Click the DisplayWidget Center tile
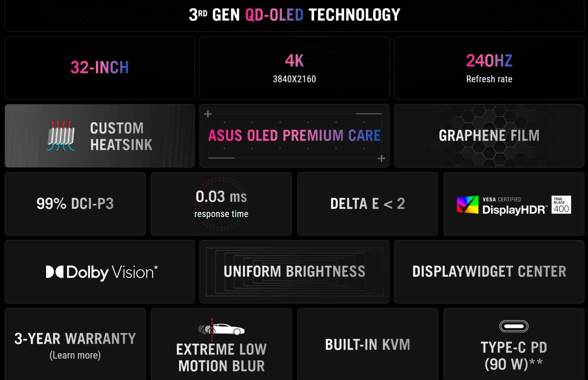This screenshot has height=380, width=588. pos(489,272)
